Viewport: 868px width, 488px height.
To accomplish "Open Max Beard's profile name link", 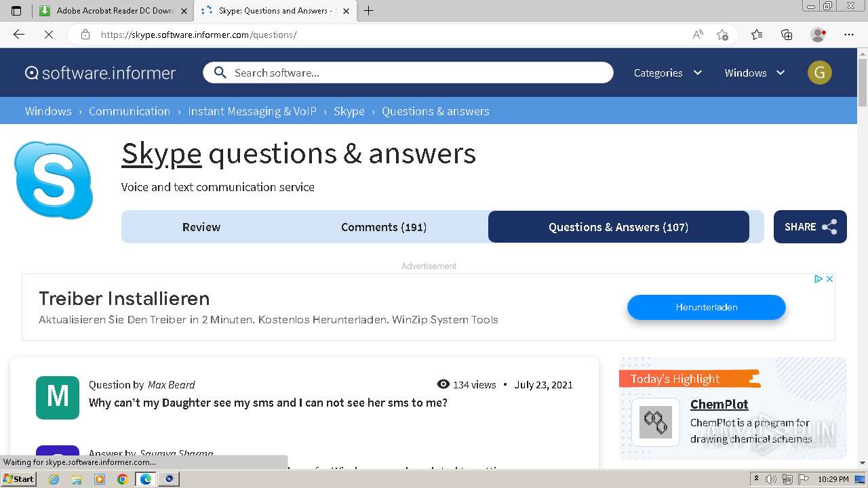I will 172,384.
